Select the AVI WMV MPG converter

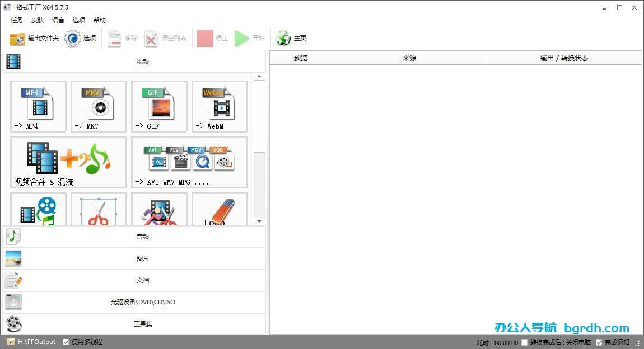(189, 162)
